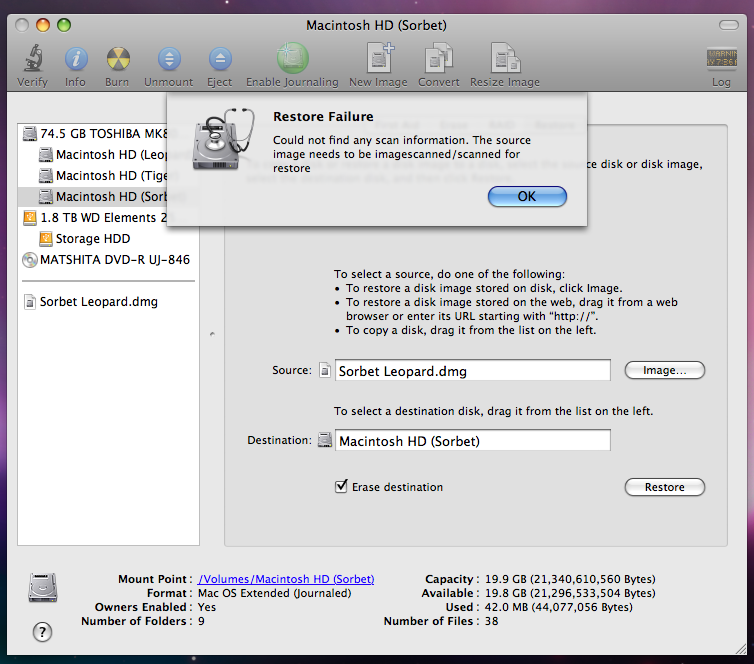
Task: Click the source disk image file icon
Action: 325,370
